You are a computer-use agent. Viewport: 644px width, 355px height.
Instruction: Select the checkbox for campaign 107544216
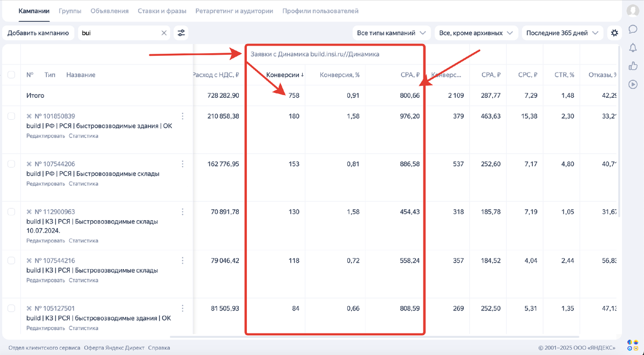click(x=11, y=260)
